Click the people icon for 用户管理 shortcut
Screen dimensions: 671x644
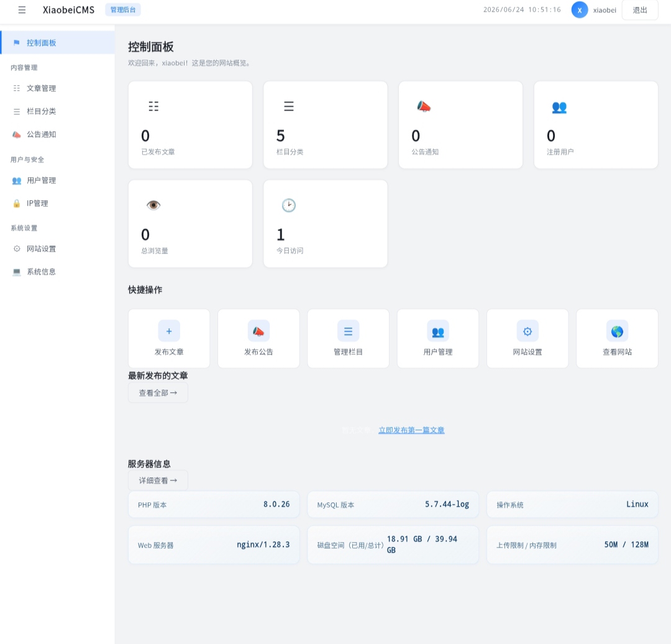pyautogui.click(x=438, y=331)
